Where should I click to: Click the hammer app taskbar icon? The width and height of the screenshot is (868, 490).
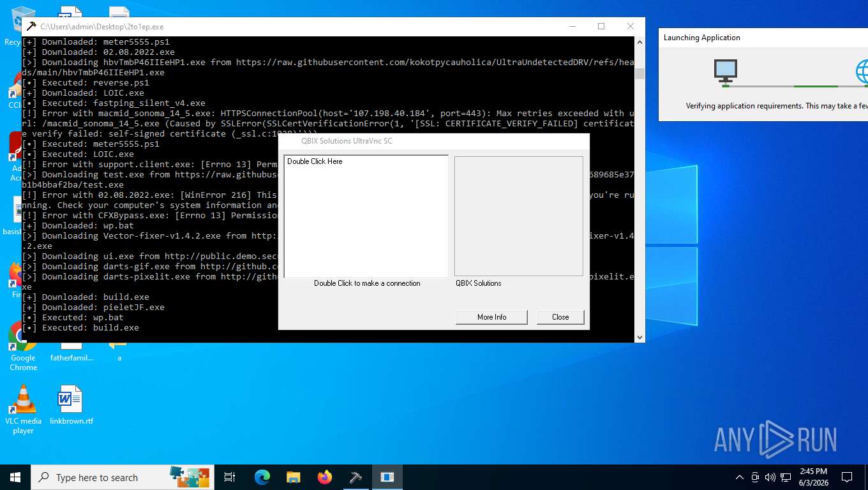355,477
